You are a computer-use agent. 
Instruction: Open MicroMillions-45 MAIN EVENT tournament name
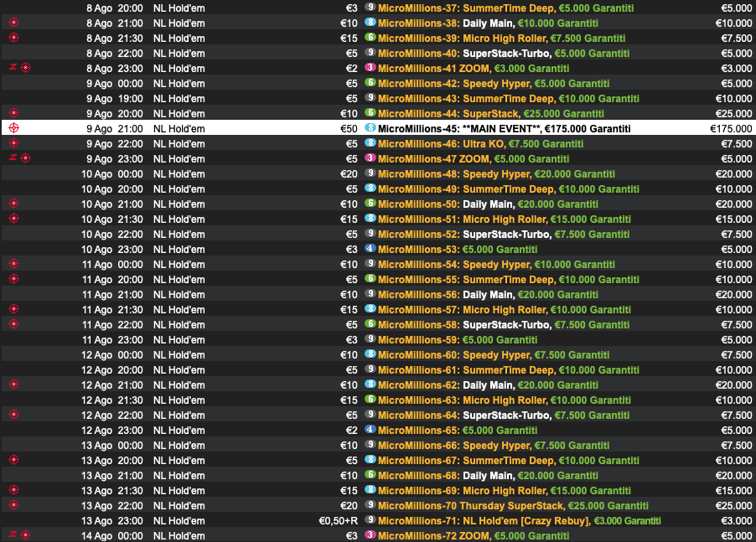505,129
